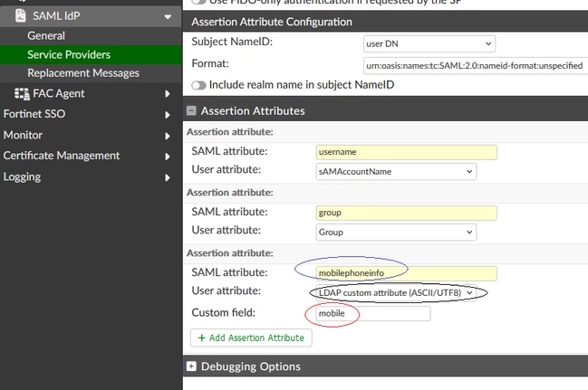This screenshot has height=390, width=588.
Task: Open Certificate Management menu
Action: point(62,156)
